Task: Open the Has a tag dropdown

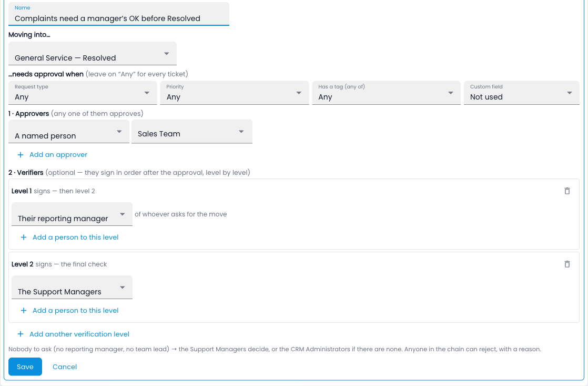Action: click(x=386, y=93)
